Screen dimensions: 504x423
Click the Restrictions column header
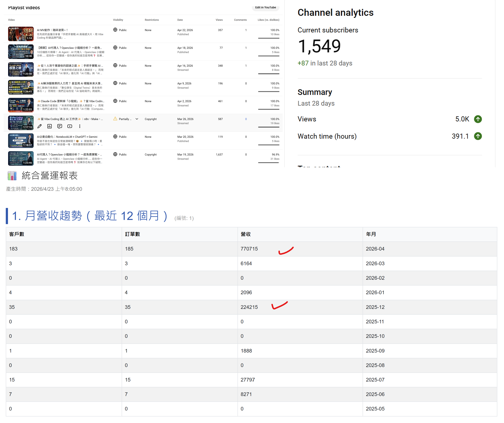tap(152, 20)
